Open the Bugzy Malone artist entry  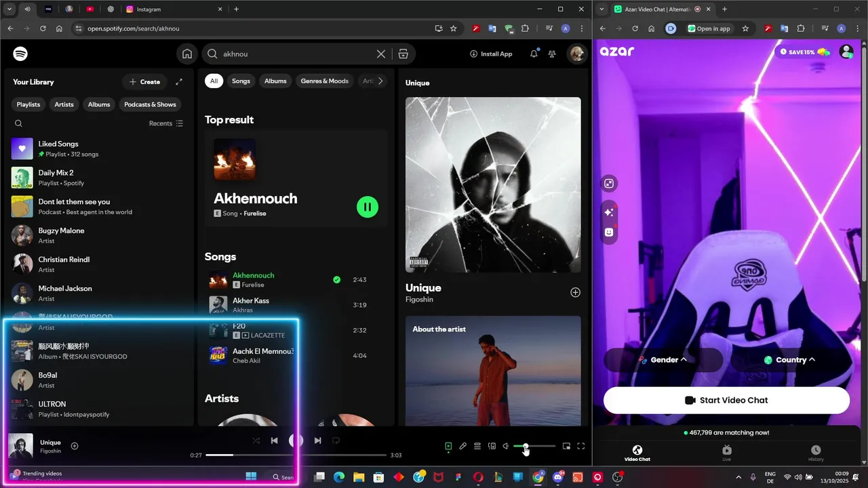(x=98, y=235)
